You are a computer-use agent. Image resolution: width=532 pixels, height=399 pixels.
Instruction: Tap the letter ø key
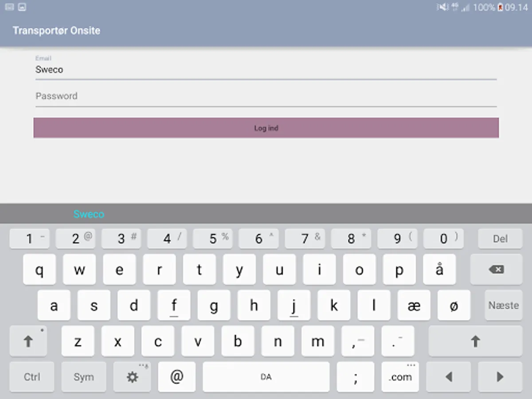click(454, 305)
